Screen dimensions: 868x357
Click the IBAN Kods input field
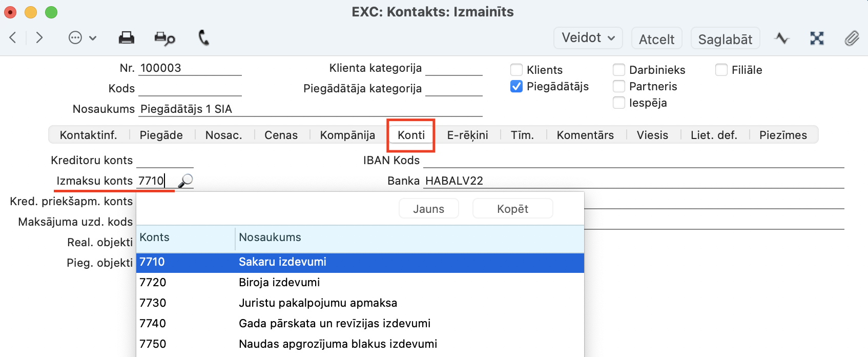[x=633, y=160]
